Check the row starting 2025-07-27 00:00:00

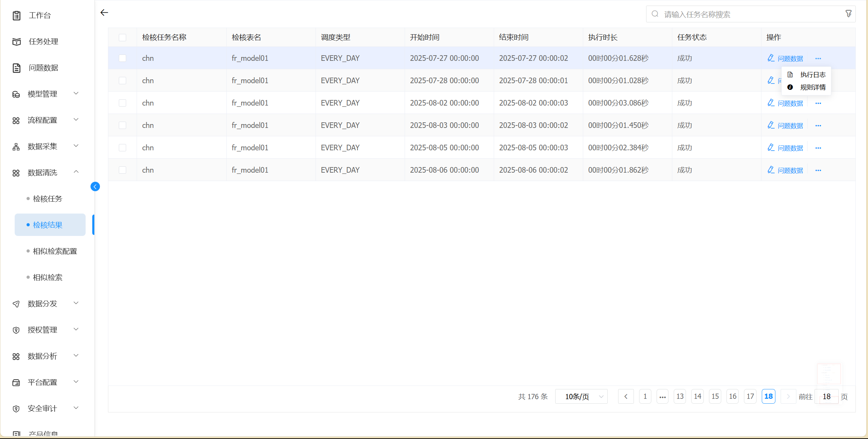[x=122, y=58]
